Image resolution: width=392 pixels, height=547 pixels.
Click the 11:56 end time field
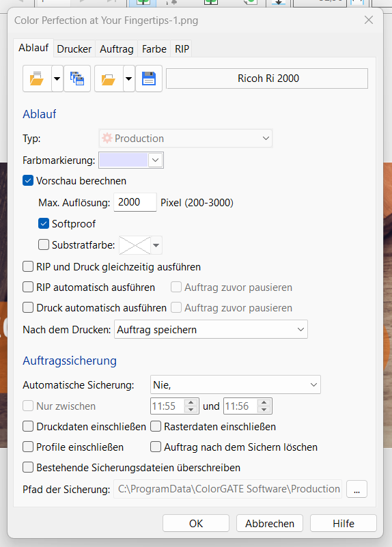(240, 406)
